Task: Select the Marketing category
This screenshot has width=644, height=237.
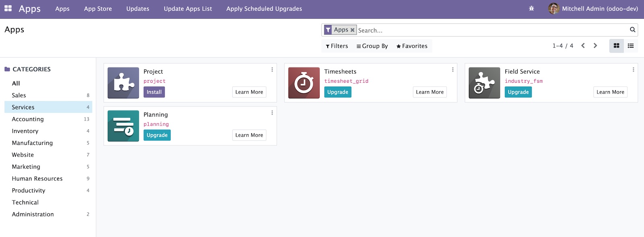Action: coord(48,167)
